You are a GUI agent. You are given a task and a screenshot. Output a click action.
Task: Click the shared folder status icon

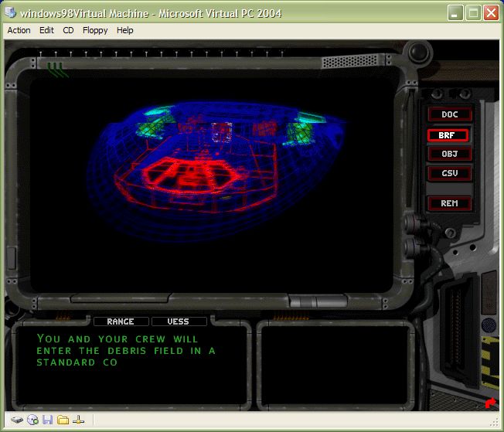[x=63, y=420]
